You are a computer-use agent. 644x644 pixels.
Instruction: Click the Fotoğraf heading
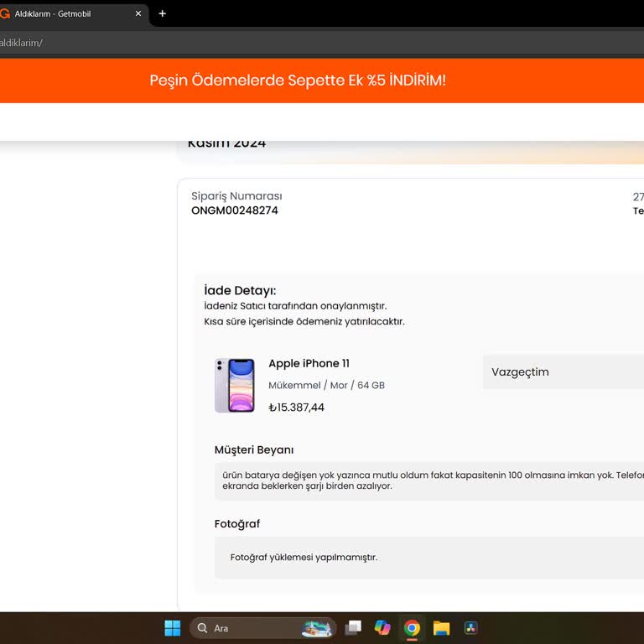[x=237, y=523]
